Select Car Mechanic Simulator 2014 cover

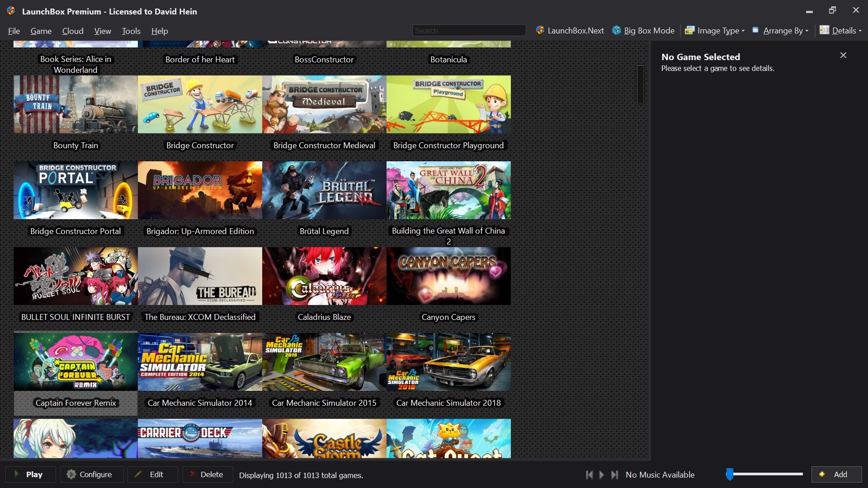(200, 362)
